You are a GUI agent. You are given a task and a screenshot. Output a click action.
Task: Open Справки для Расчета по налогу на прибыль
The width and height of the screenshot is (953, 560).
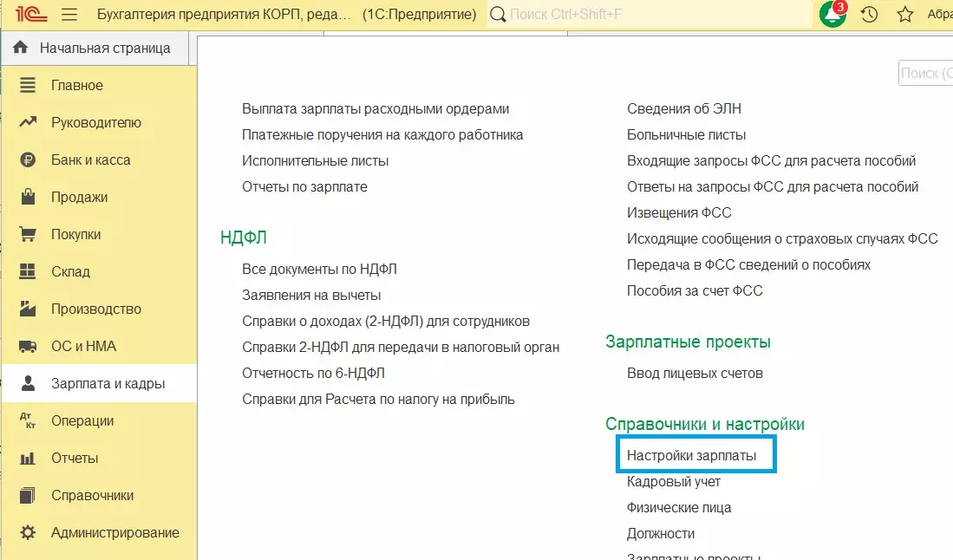[378, 400]
